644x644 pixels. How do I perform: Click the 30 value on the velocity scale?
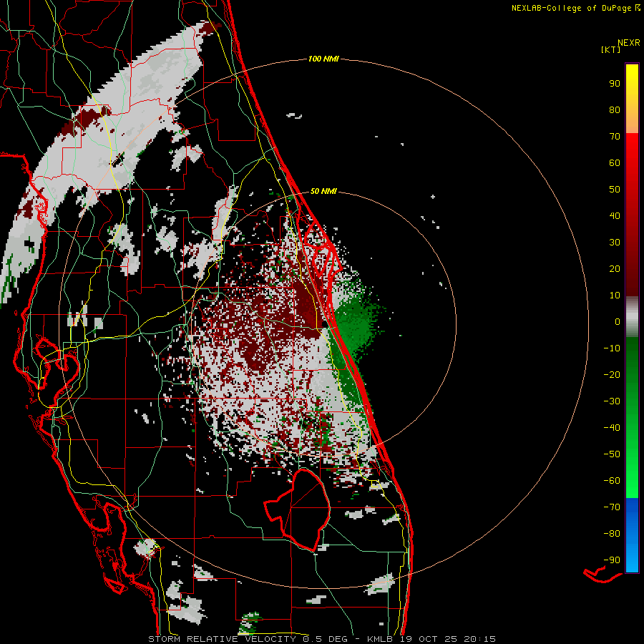tap(615, 243)
